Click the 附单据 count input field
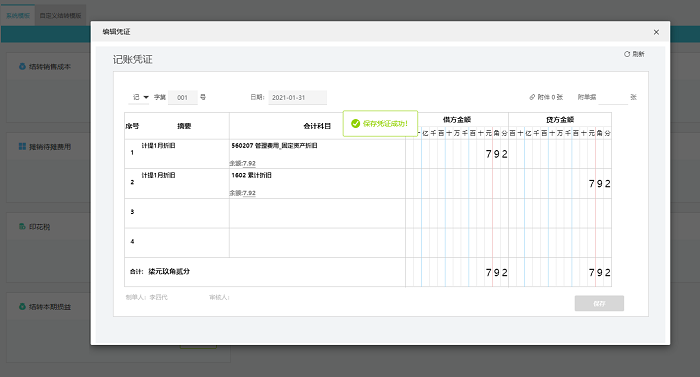 tap(613, 97)
